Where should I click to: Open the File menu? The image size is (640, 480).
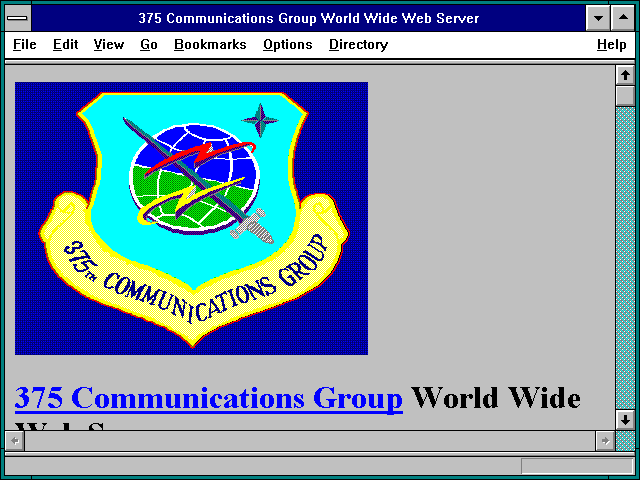pos(24,44)
